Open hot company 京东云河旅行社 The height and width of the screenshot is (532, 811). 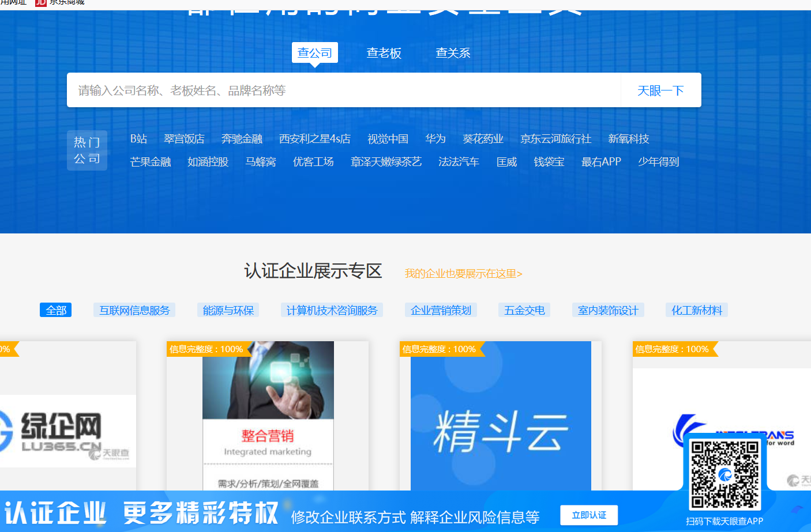pos(555,139)
